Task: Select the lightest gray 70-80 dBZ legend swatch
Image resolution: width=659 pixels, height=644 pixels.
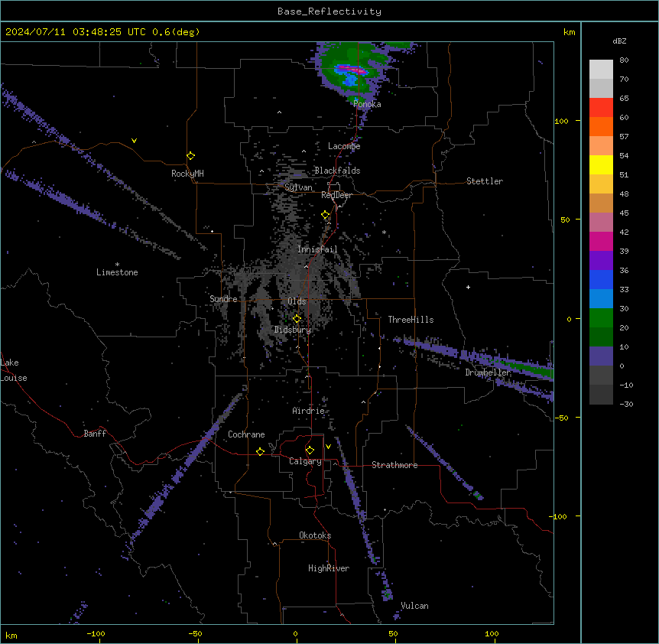Action: pyautogui.click(x=601, y=70)
